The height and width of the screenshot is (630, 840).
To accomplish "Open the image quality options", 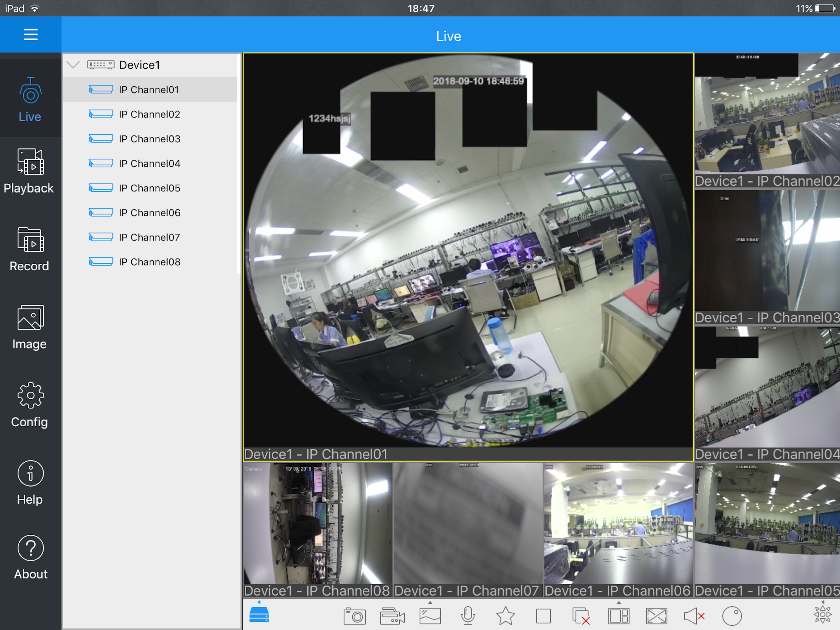I will click(x=430, y=616).
